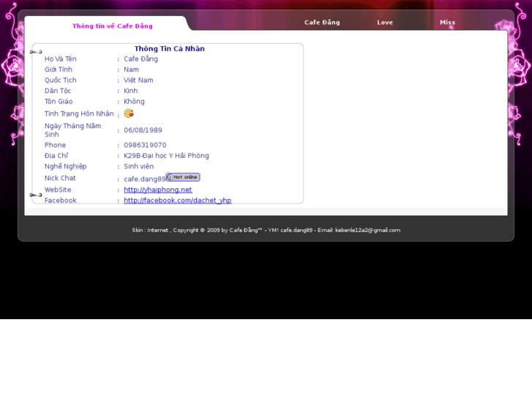Click the nationality value Việt Nam
The height and width of the screenshot is (399, 532).
click(x=138, y=80)
